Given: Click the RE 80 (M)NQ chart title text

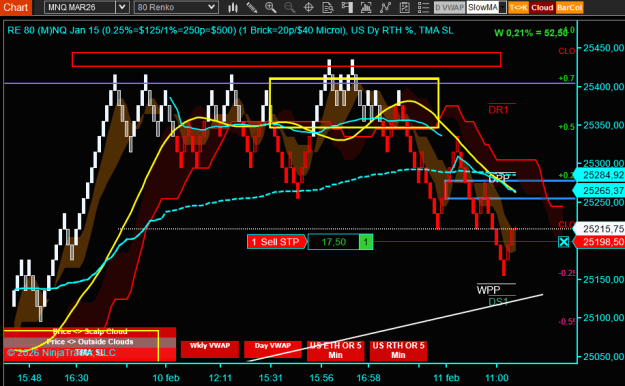Looking at the screenshot, I should point(230,30).
